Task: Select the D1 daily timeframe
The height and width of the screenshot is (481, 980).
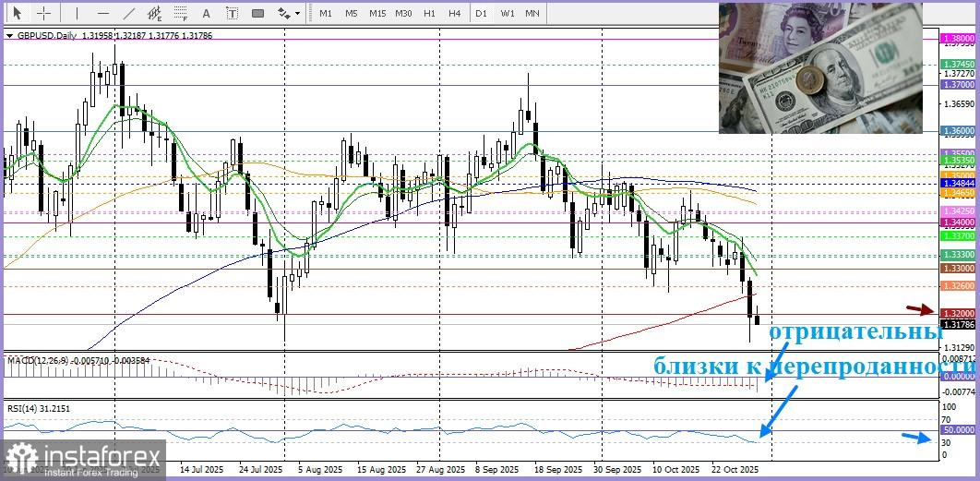Action: click(x=481, y=13)
